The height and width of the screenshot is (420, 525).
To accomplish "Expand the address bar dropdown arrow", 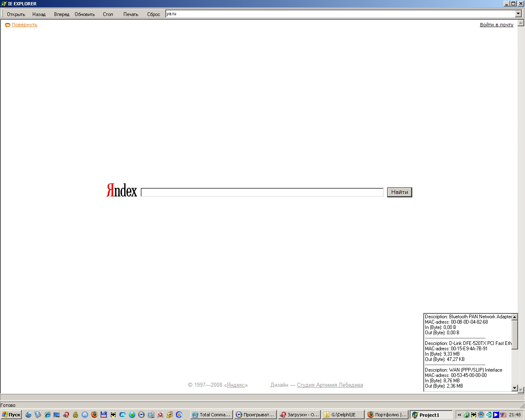I will click(518, 14).
